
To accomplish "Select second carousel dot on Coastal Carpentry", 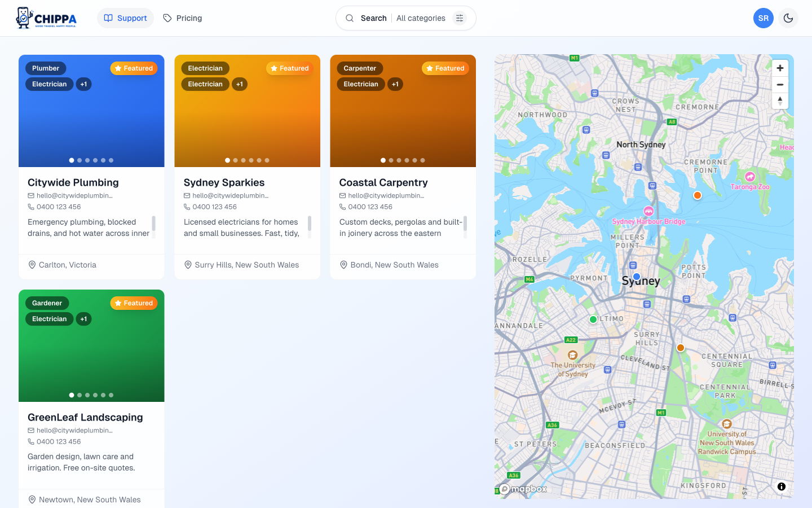I will (x=391, y=160).
